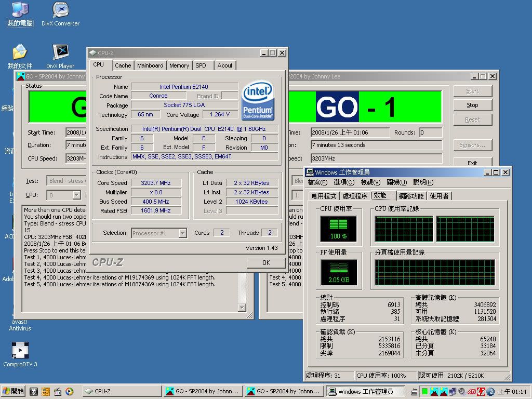The width and height of the screenshot is (532, 399).
Task: Select the DivX Converter desktop icon
Action: click(60, 14)
